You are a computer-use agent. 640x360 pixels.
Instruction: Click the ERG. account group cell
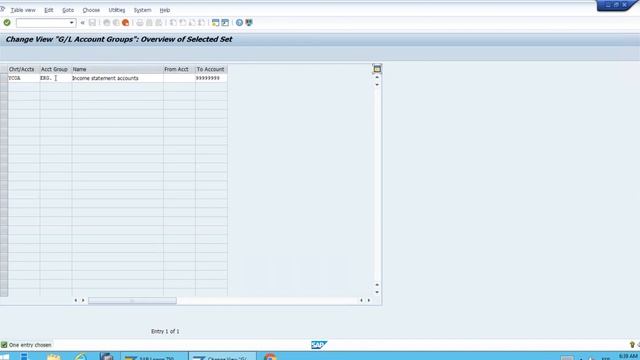pyautogui.click(x=56, y=78)
